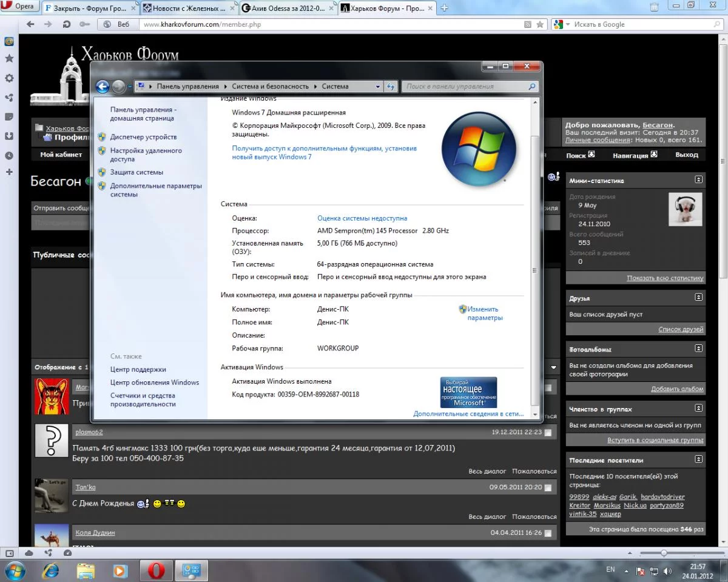728x582 pixels.
Task: Collapse the Мини-статистика panel
Action: pyautogui.click(x=698, y=180)
